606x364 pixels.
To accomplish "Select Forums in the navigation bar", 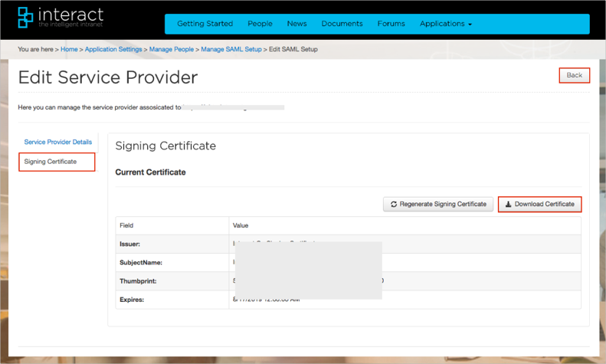I will [x=391, y=24].
